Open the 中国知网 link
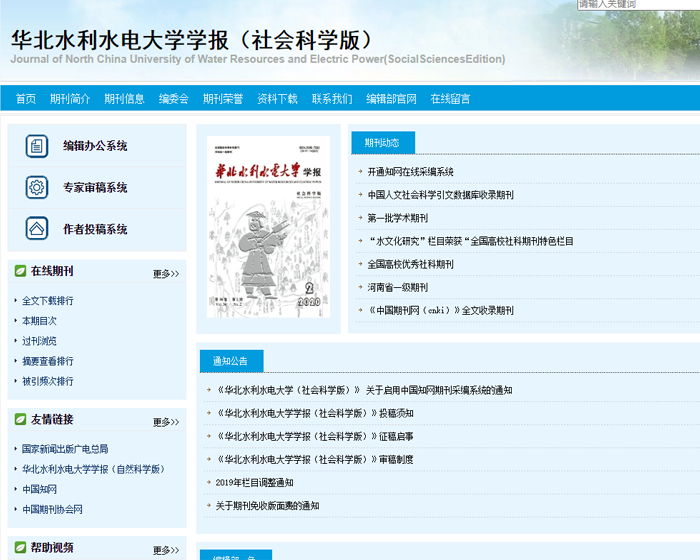This screenshot has height=560, width=700. pyautogui.click(x=39, y=489)
